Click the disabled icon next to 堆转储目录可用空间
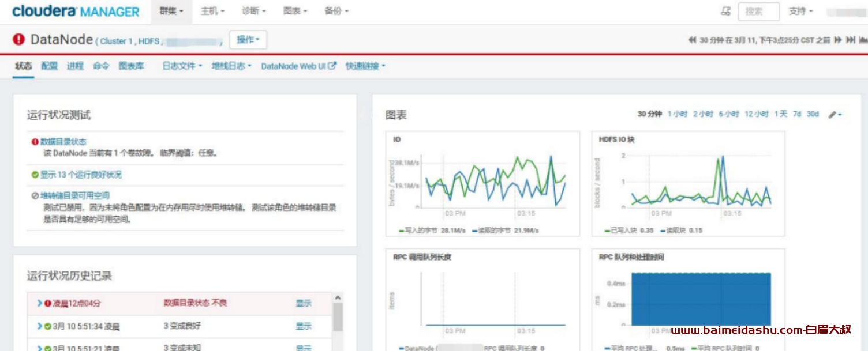The width and height of the screenshot is (868, 351). click(35, 196)
